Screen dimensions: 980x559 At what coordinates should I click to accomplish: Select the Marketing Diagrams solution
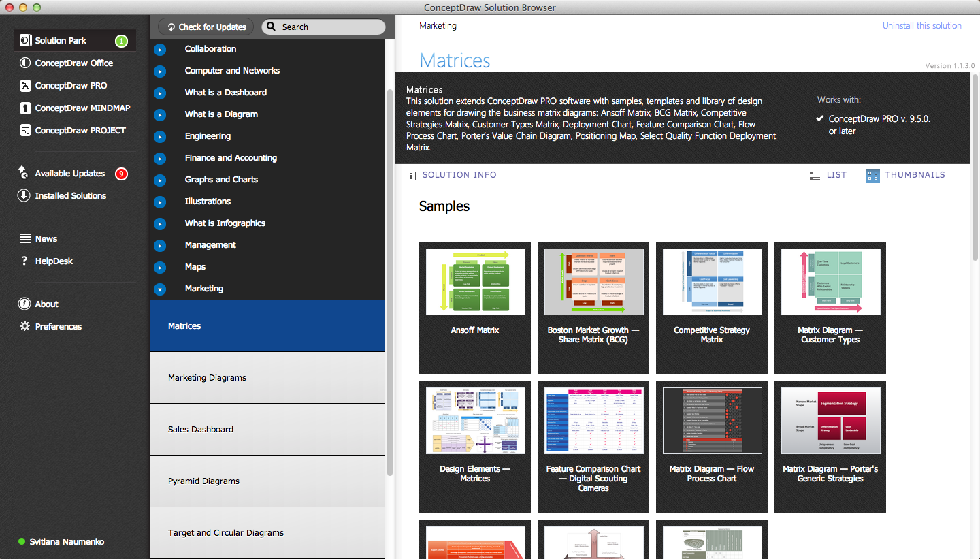(267, 378)
